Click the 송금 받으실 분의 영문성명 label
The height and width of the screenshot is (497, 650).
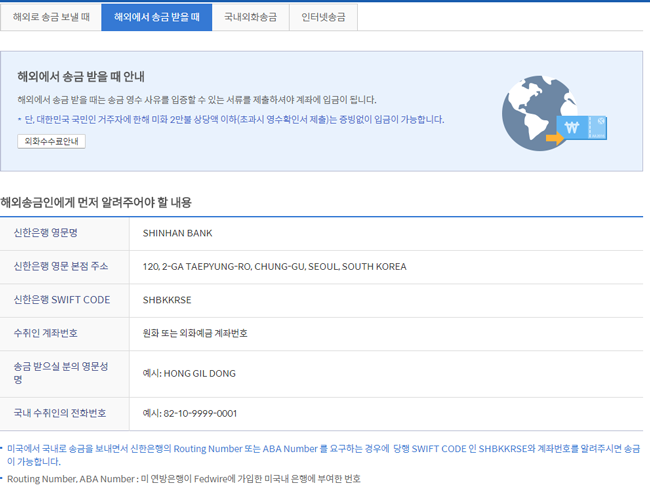[61, 373]
